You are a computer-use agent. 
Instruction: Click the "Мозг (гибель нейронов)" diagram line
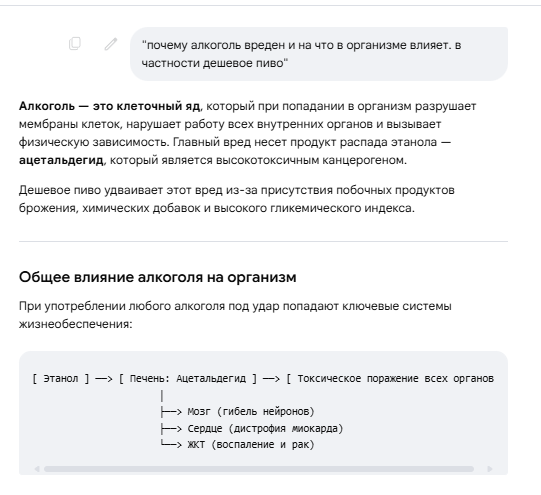(x=237, y=412)
